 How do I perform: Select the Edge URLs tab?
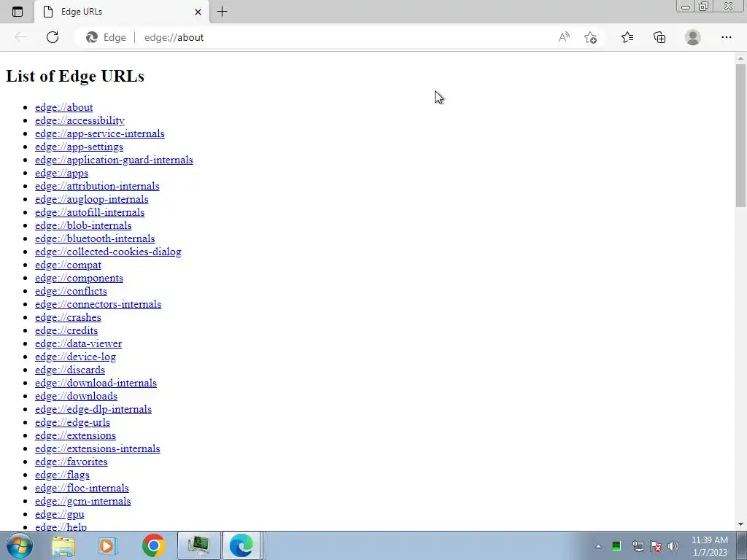pos(122,12)
